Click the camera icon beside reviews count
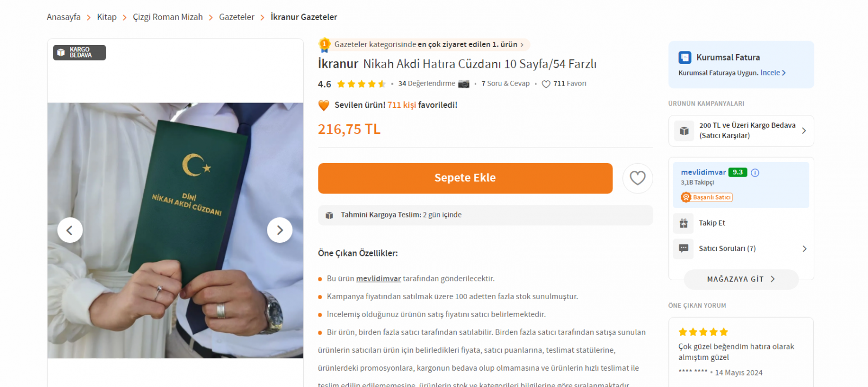Viewport: 868px width, 387px height. (464, 83)
